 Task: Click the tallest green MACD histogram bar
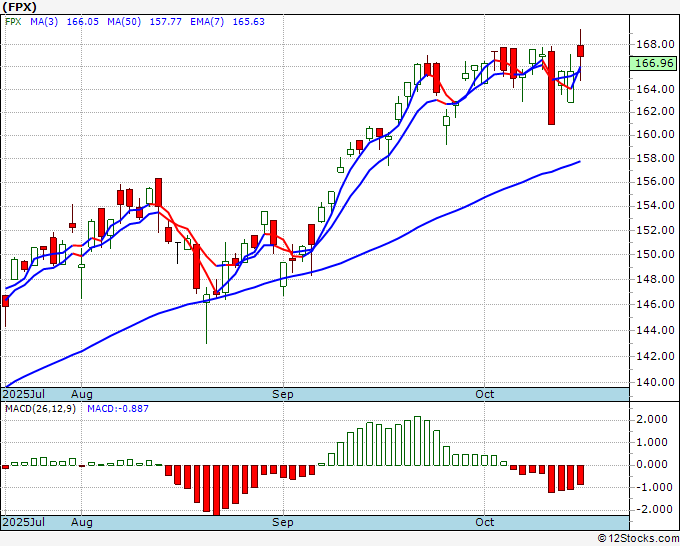pos(418,441)
